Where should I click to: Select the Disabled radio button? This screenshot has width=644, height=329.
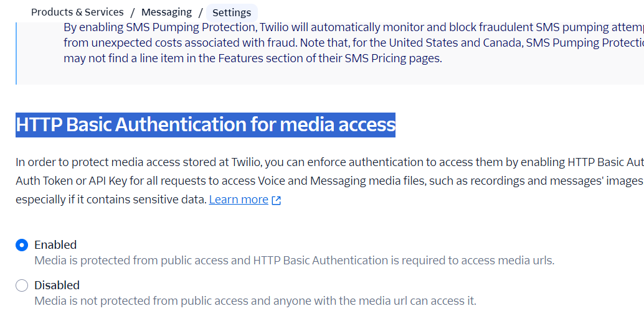pyautogui.click(x=22, y=285)
